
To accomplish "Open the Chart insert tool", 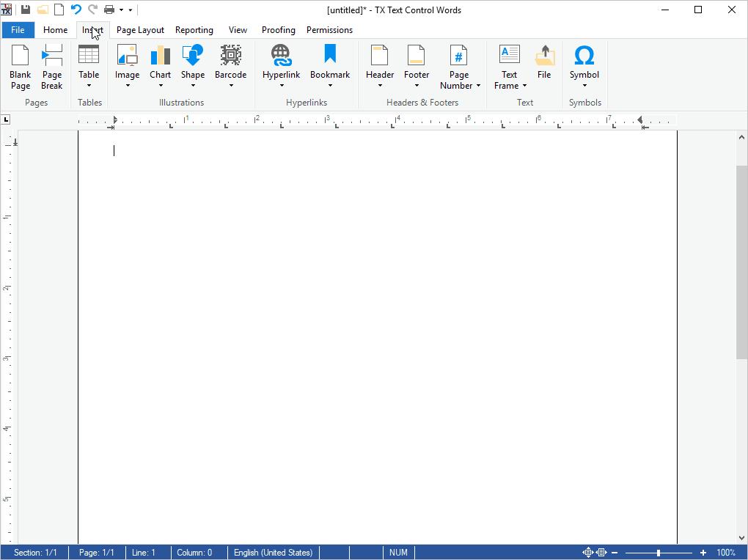I will tap(160, 56).
